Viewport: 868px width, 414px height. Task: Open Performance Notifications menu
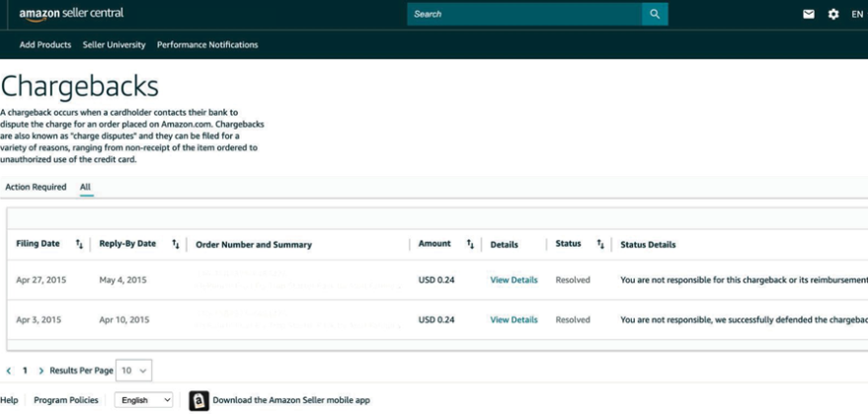[x=207, y=44]
